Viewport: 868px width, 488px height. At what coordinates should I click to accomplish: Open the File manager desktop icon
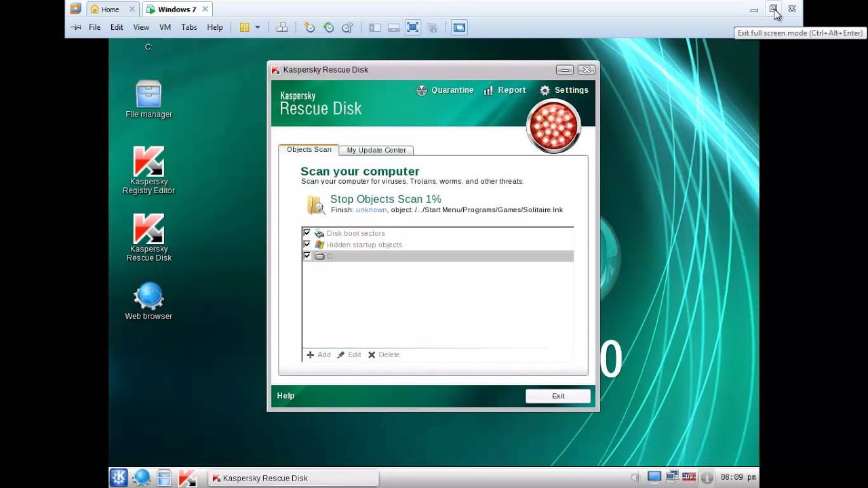[149, 100]
